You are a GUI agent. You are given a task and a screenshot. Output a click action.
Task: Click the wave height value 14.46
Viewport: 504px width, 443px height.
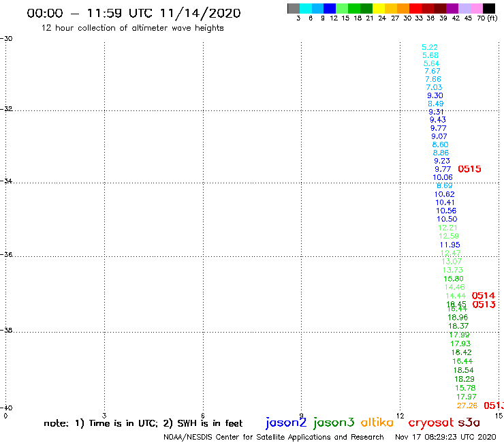[455, 287]
